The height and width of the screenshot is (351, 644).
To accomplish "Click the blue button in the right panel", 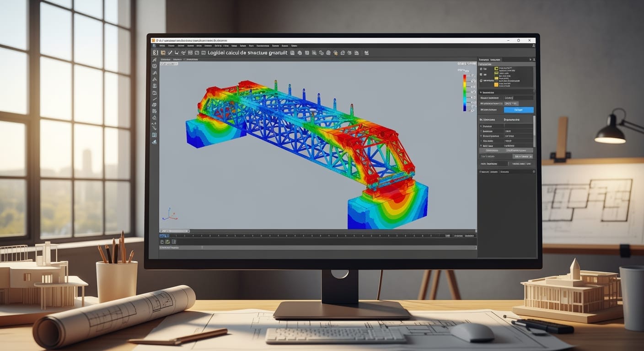I will tap(519, 110).
